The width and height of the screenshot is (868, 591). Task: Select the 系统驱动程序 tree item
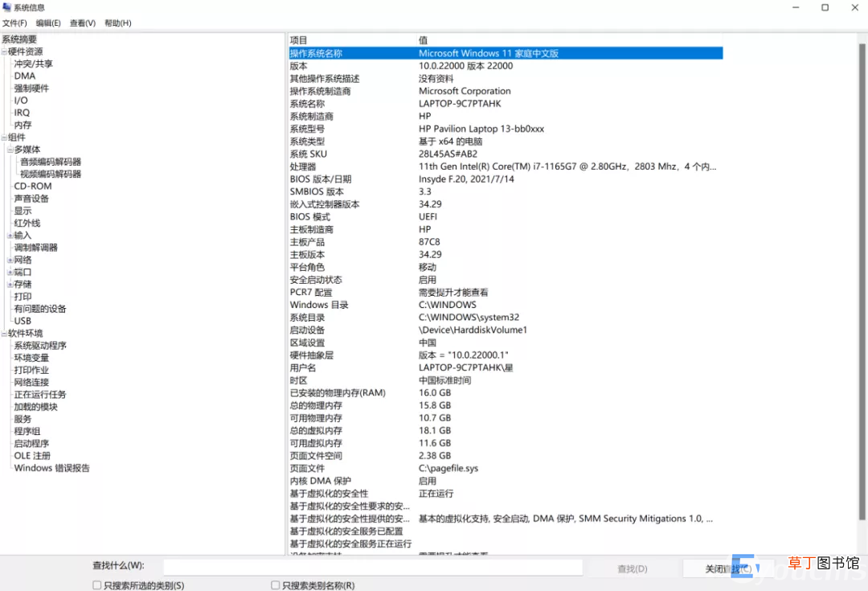click(40, 346)
